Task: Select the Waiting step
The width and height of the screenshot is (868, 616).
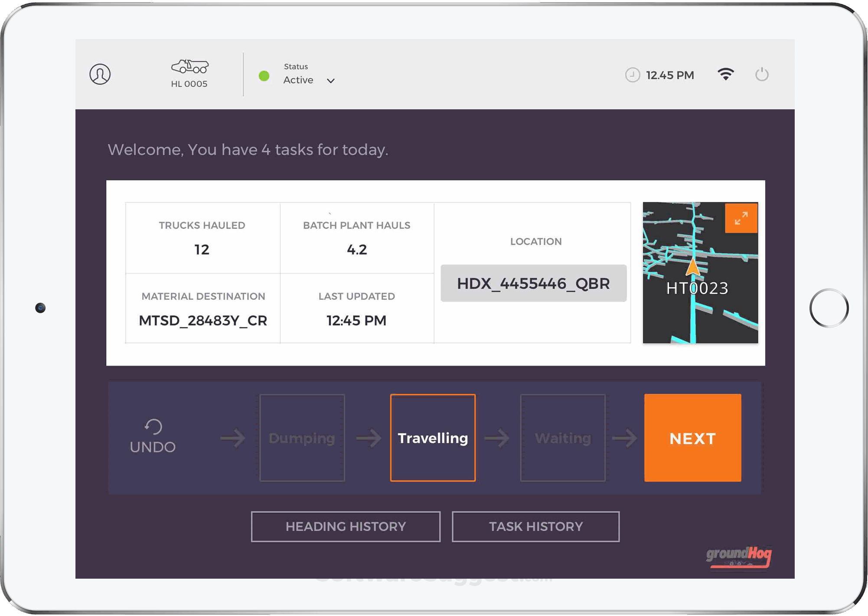Action: click(563, 438)
